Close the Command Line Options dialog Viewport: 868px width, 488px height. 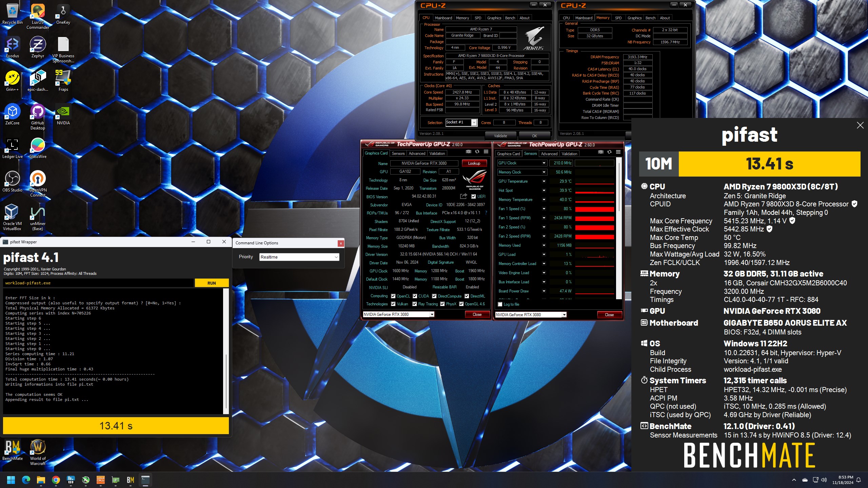[x=341, y=243]
